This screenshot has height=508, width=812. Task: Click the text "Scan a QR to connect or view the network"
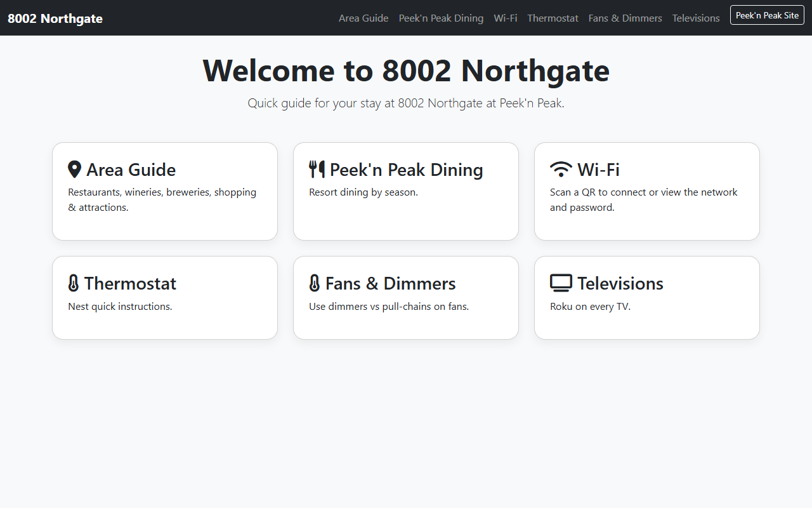click(644, 192)
